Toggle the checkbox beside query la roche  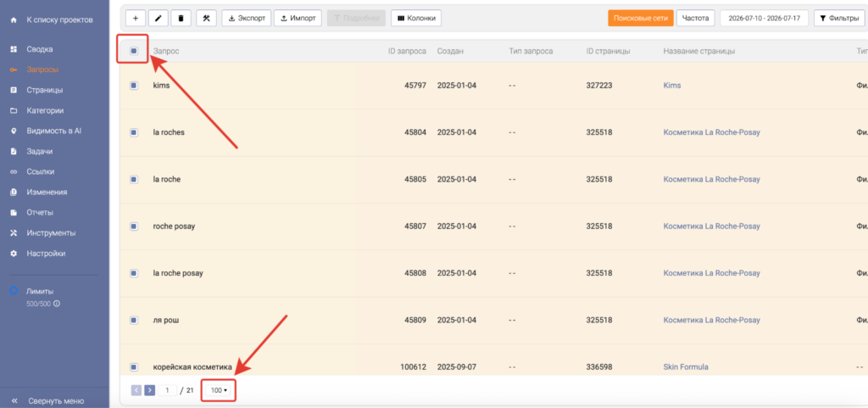[133, 179]
